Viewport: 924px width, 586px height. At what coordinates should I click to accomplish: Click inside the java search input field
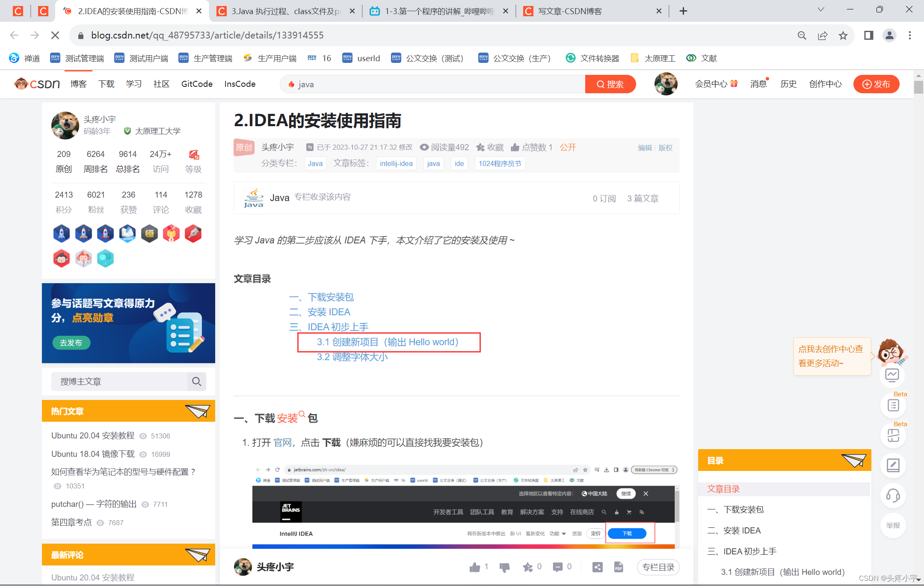[428, 84]
